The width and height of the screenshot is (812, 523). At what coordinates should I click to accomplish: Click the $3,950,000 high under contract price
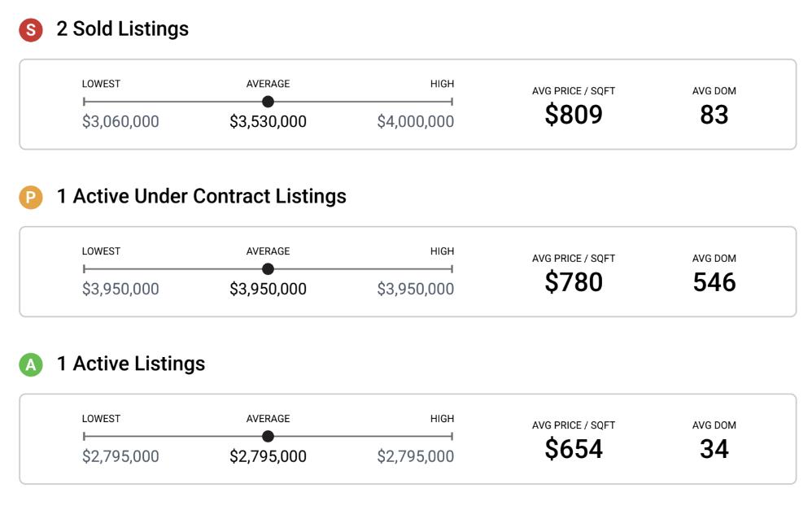[x=415, y=290]
